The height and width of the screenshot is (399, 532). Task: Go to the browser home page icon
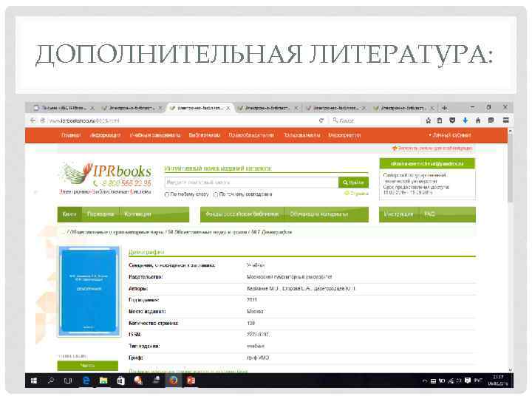click(478, 120)
